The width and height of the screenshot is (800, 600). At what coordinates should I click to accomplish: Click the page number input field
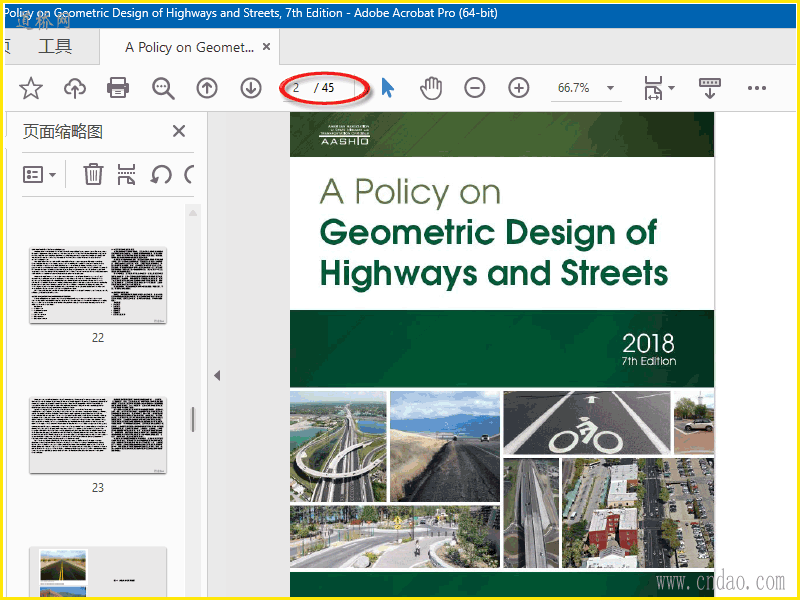pos(298,88)
